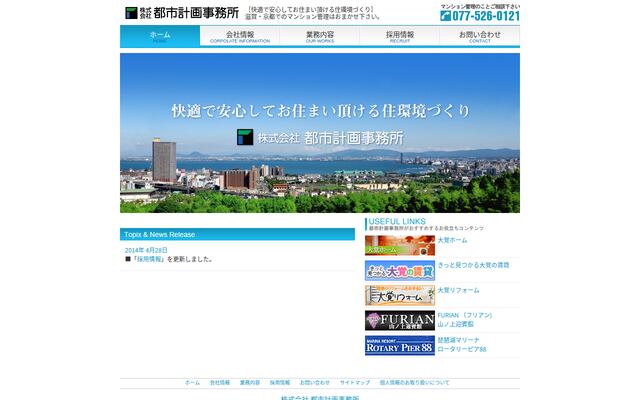Click the 琵琶湖マリーナ ロータリーピア88 link
640x400 pixels.
(x=462, y=344)
